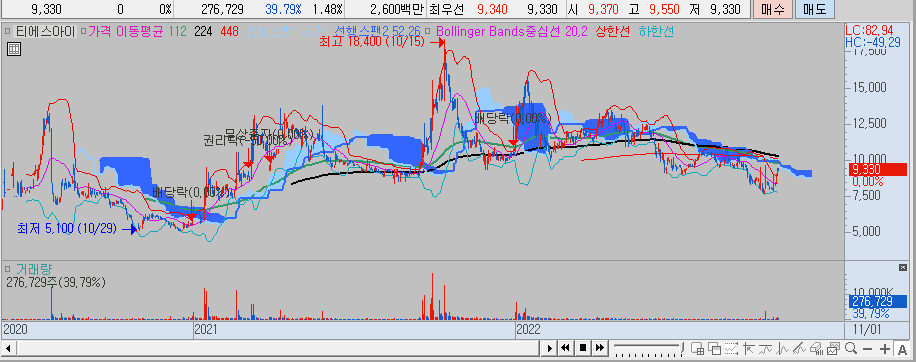Stop the chart replay
Viewport: 916px width, 362px height.
[x=582, y=349]
